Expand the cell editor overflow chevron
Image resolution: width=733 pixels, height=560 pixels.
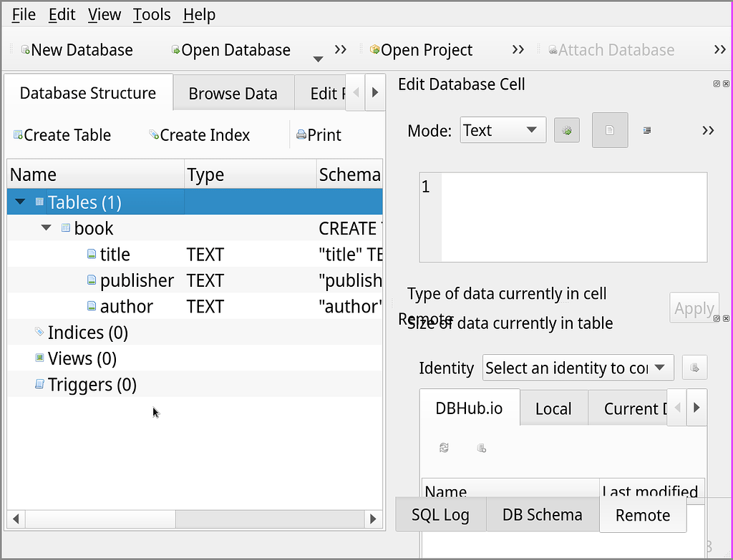click(x=708, y=130)
